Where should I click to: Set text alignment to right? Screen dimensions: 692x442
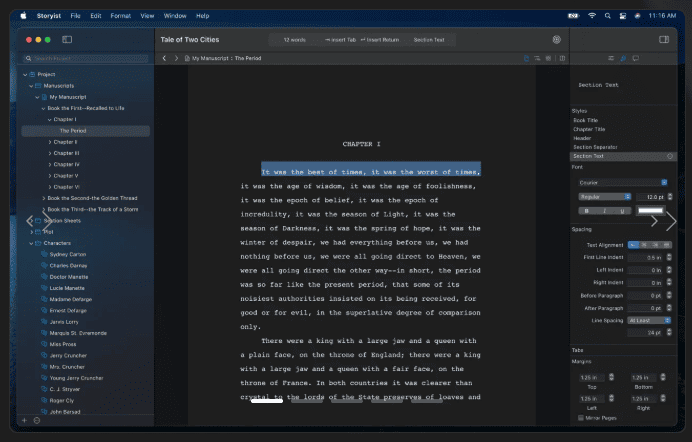655,245
